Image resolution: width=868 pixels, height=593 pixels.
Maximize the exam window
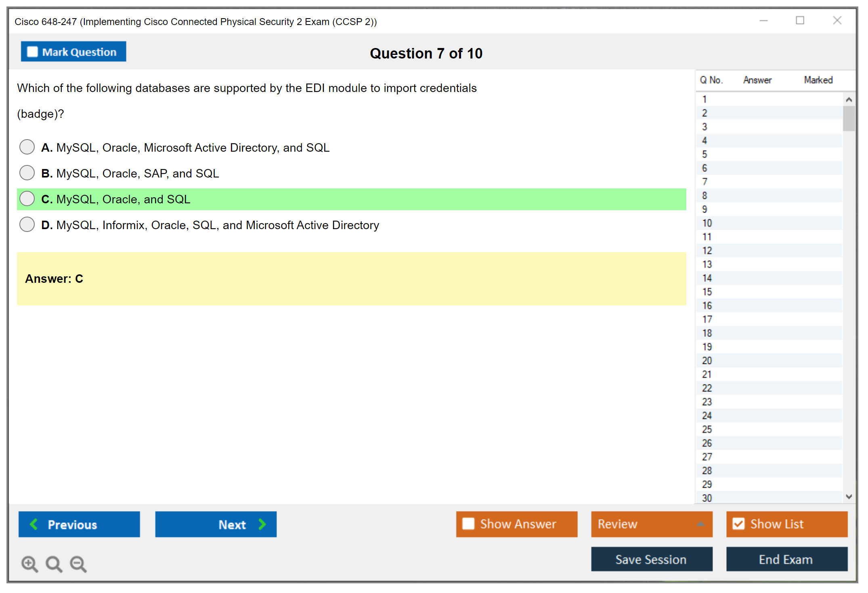point(800,21)
